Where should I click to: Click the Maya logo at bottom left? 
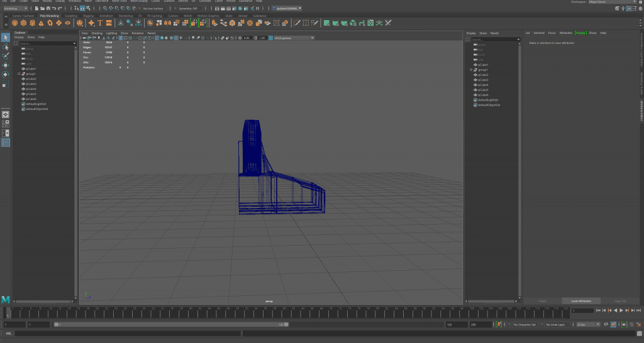(x=6, y=299)
